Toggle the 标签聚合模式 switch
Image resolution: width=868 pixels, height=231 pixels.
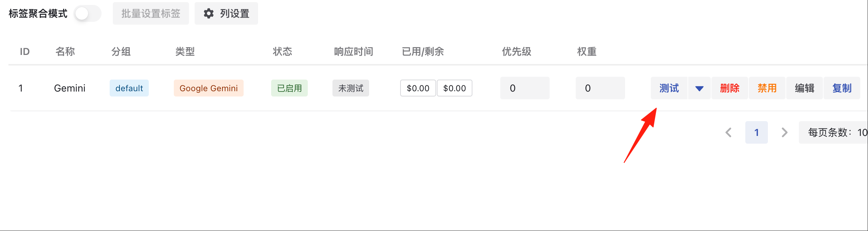click(x=88, y=14)
